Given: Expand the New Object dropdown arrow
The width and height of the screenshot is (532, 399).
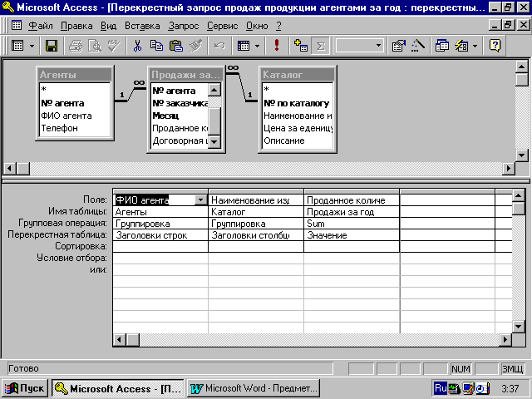Looking at the screenshot, I should tap(475, 46).
